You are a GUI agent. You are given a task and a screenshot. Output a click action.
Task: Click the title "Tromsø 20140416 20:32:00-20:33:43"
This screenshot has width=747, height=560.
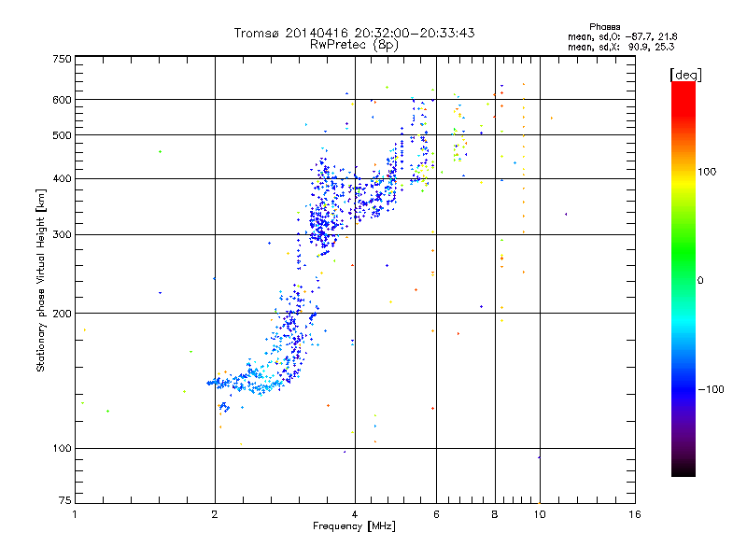pos(354,33)
